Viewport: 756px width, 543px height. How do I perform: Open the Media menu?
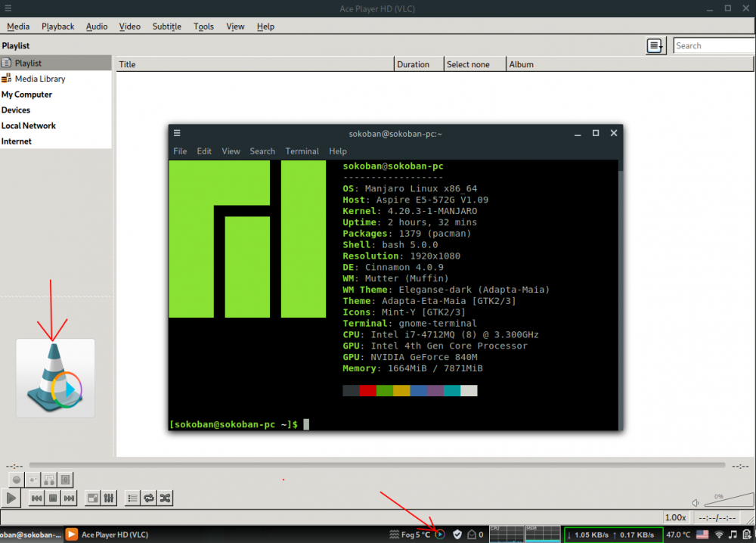(18, 26)
